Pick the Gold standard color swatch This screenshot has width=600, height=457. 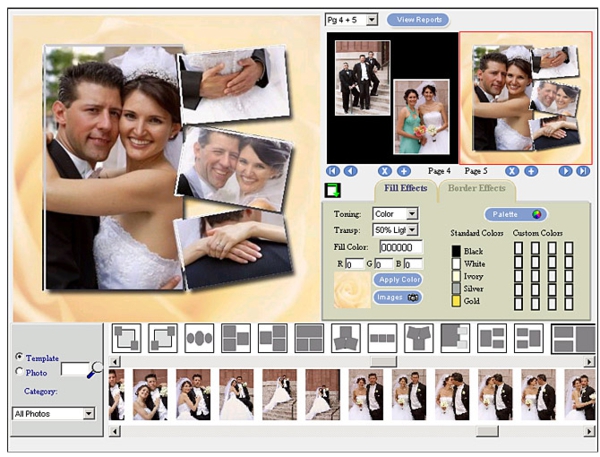point(456,300)
